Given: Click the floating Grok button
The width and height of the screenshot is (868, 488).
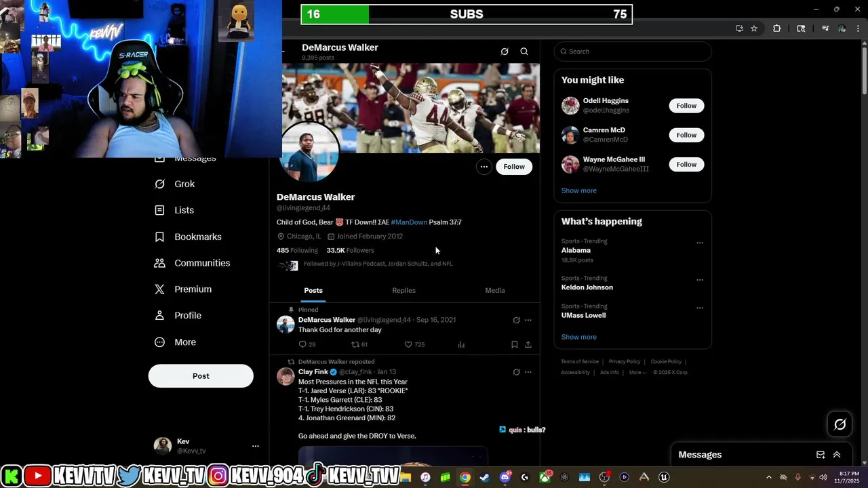Looking at the screenshot, I should (x=840, y=424).
